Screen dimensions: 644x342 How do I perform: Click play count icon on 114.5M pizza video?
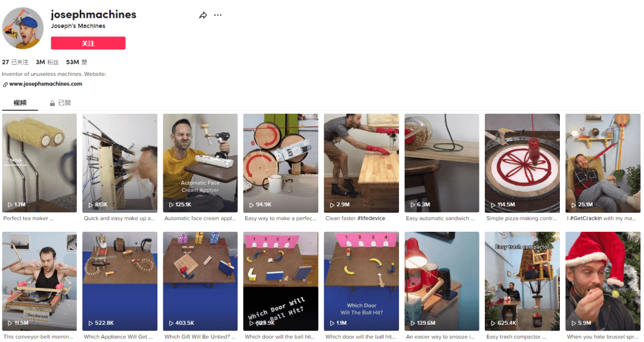tap(493, 204)
